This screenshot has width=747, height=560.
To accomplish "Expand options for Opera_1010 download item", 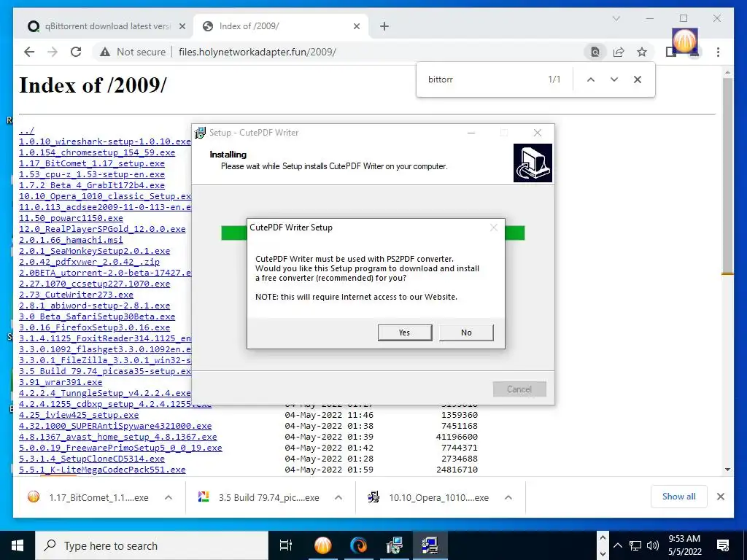I will point(508,497).
